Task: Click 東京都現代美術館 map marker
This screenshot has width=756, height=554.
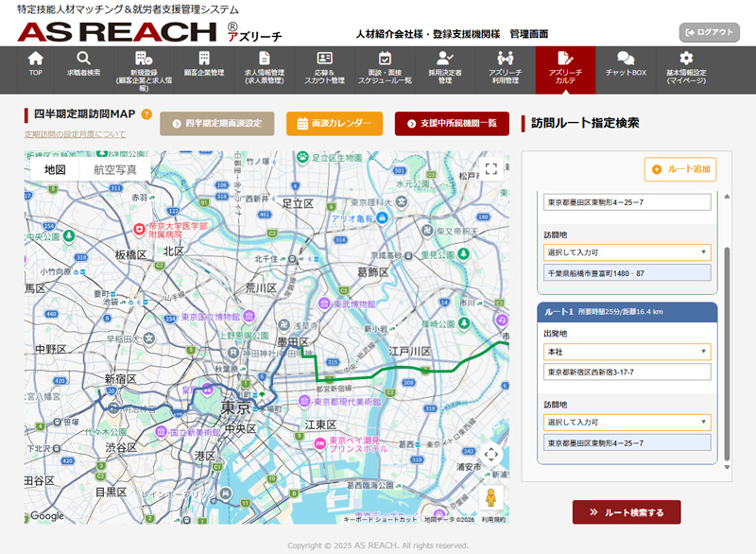Action: [304, 401]
